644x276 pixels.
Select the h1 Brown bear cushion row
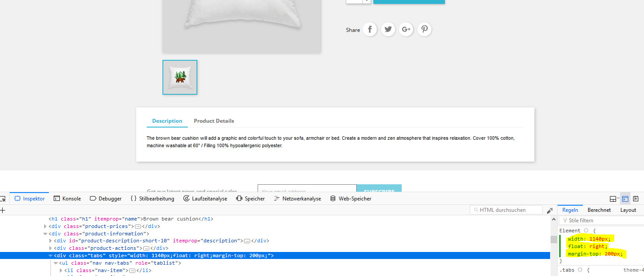[131, 219]
